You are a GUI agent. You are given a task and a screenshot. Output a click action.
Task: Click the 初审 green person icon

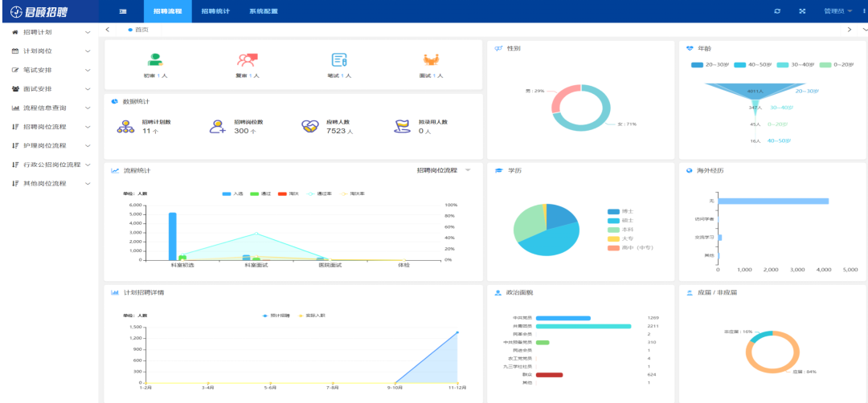coord(155,59)
